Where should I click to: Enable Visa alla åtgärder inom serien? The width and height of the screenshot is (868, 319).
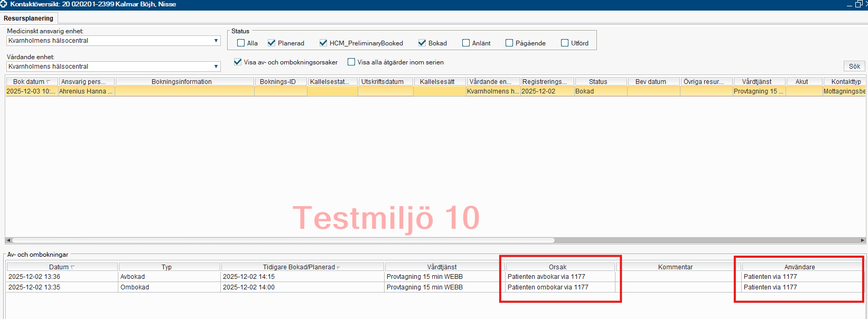pyautogui.click(x=351, y=62)
